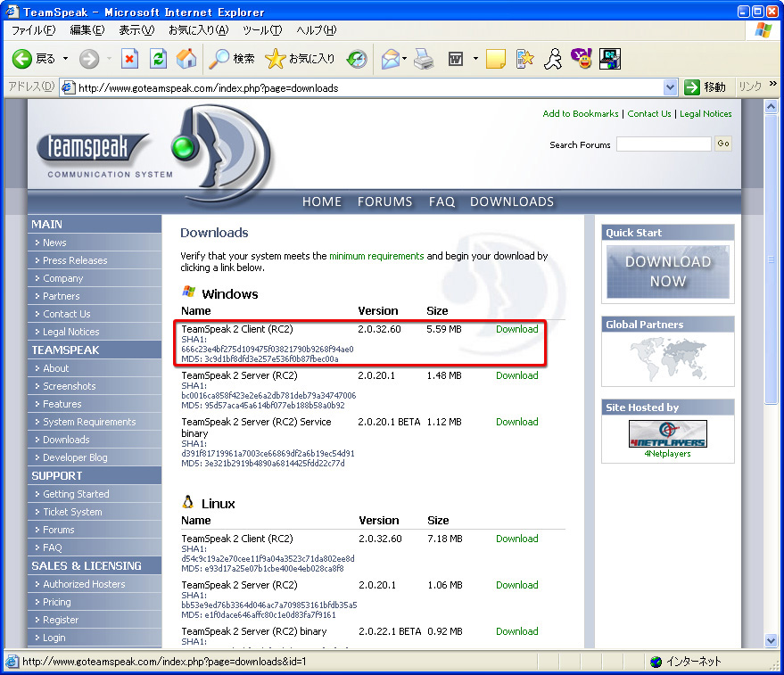Click the Edit with Word icon
The image size is (784, 675).
tap(456, 60)
